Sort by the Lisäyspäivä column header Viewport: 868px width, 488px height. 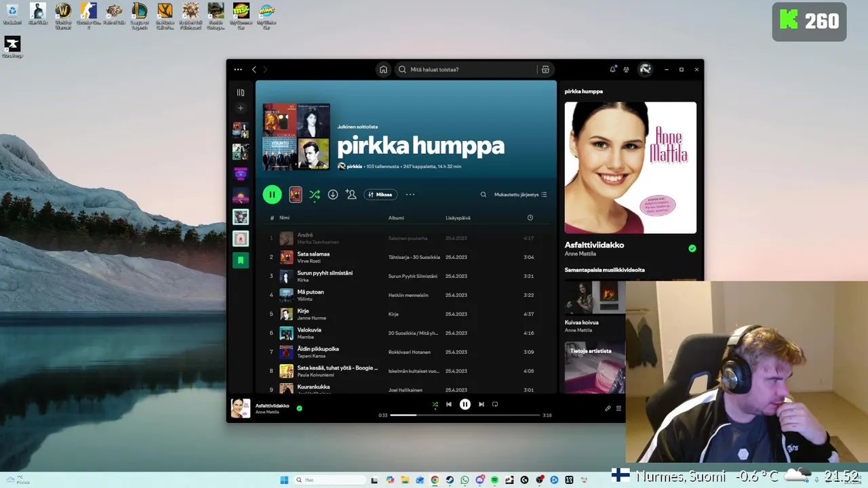pos(458,218)
